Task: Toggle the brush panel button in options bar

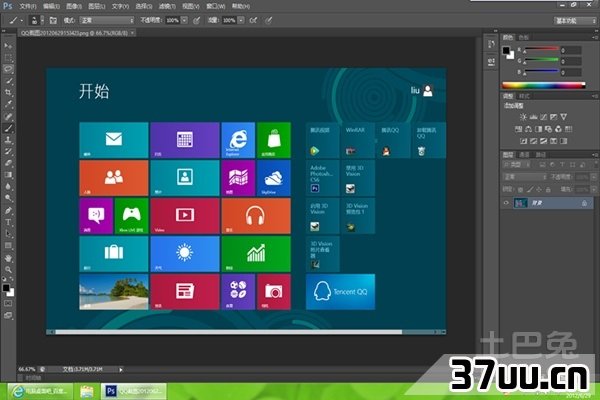Action: (53, 20)
